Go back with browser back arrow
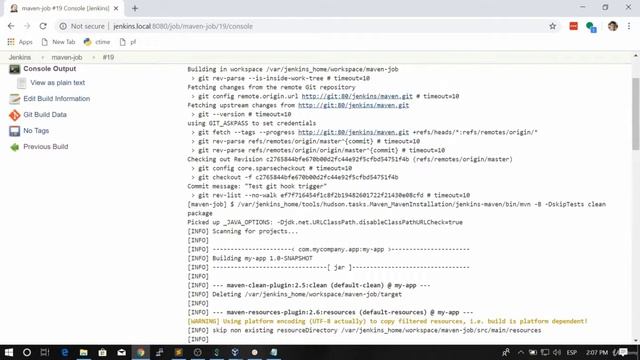 point(11,26)
